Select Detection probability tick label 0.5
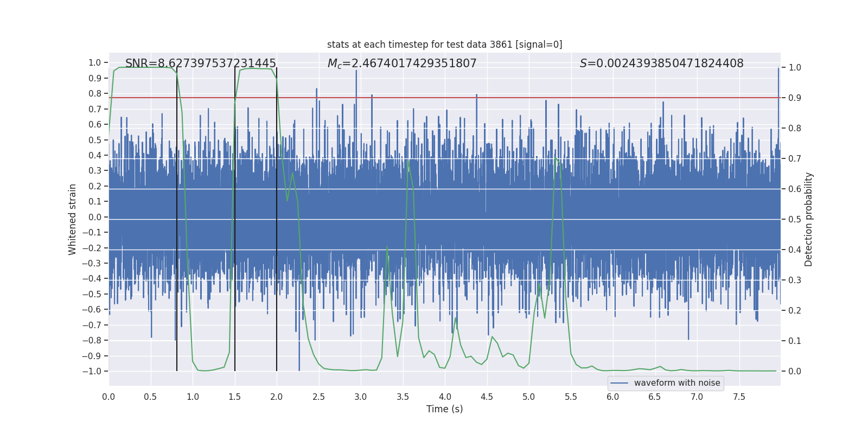This screenshot has width=868, height=434. point(795,220)
